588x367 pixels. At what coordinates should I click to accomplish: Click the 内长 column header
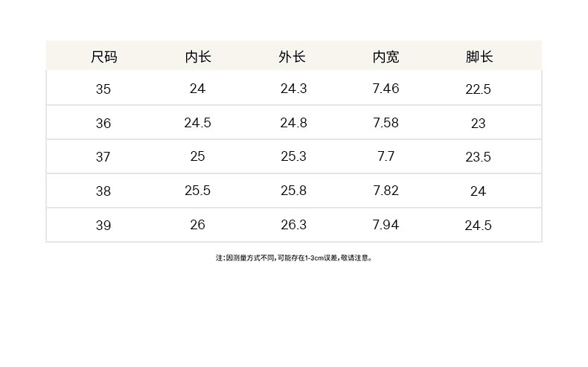coord(198,57)
